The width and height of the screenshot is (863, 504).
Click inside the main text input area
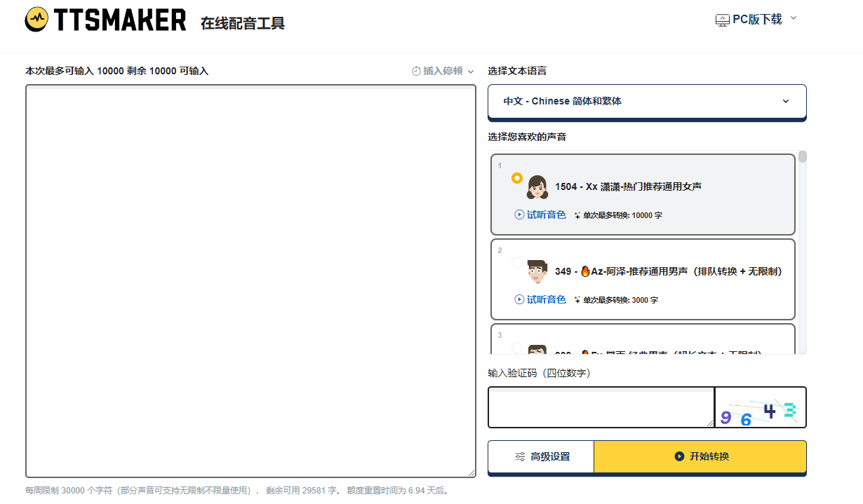(250, 281)
